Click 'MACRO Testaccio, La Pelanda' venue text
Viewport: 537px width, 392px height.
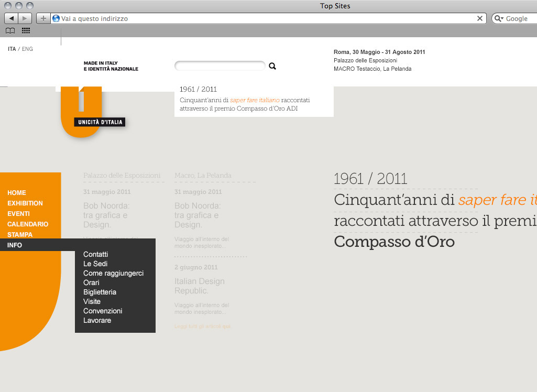pos(372,69)
